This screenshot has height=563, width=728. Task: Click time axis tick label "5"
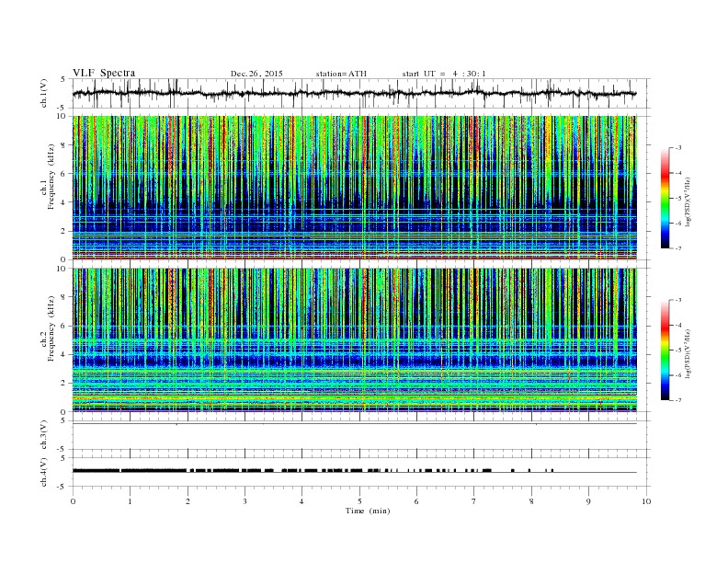coord(359,501)
